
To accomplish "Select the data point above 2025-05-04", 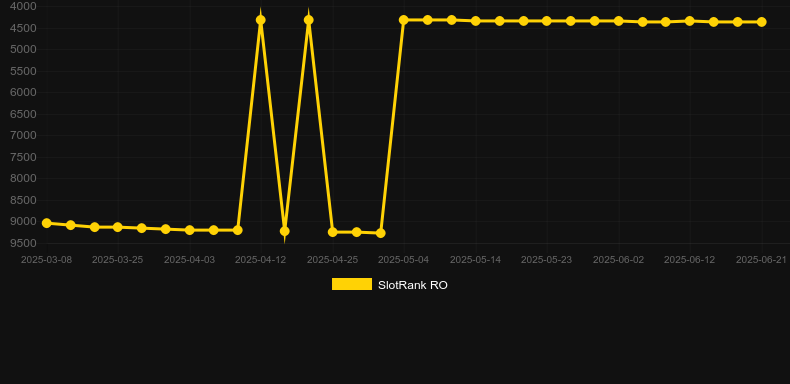I will [404, 20].
